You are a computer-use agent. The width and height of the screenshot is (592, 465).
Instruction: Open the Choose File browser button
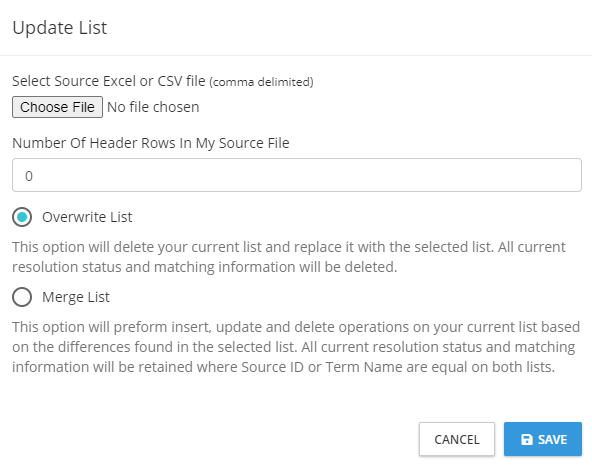tap(57, 107)
